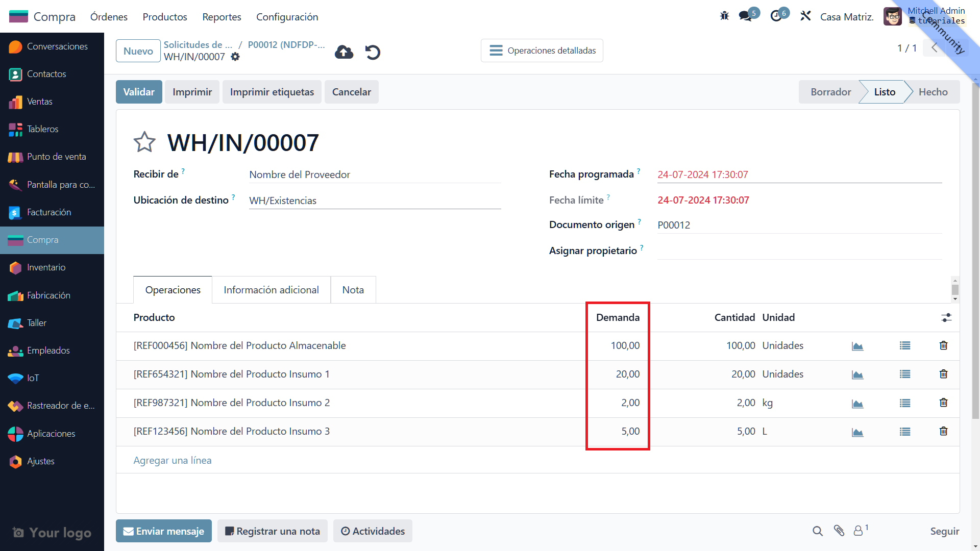Click the cloud upload save icon
The height and width of the screenshot is (551, 980).
pos(344,52)
